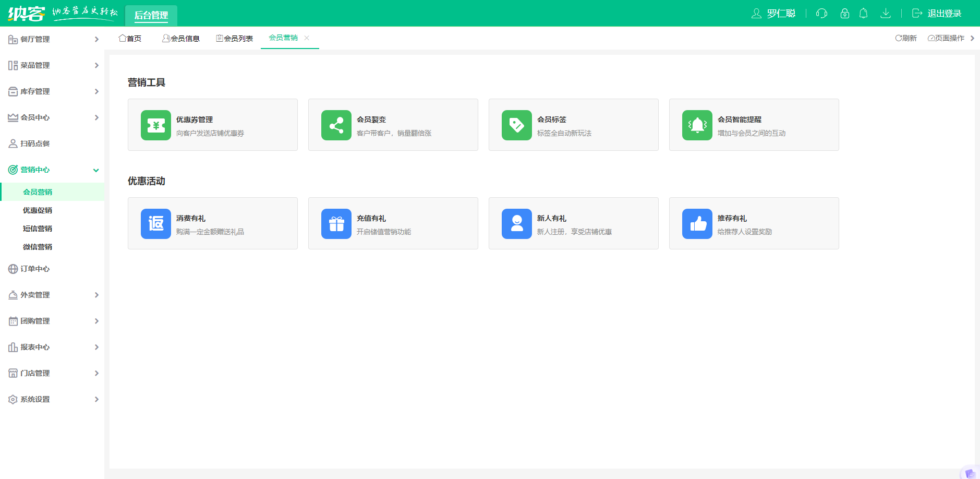
Task: Click the 退出登录 logout button
Action: click(937, 14)
